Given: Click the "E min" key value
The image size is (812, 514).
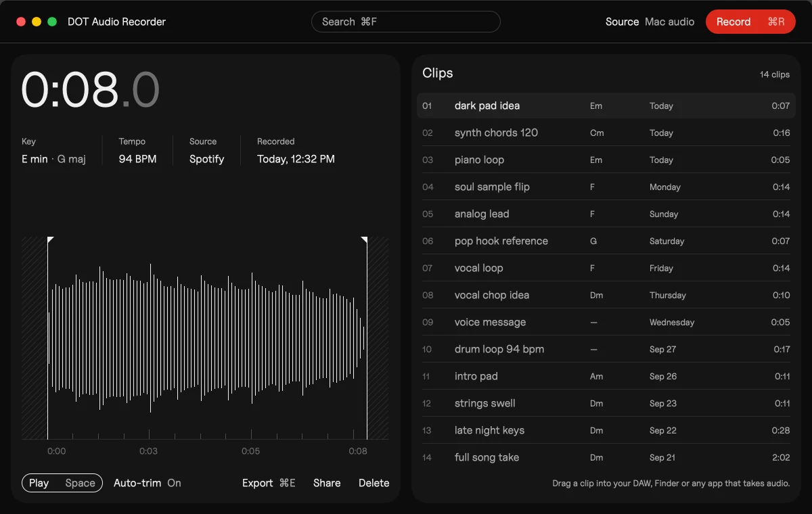Looking at the screenshot, I should click(x=35, y=159).
